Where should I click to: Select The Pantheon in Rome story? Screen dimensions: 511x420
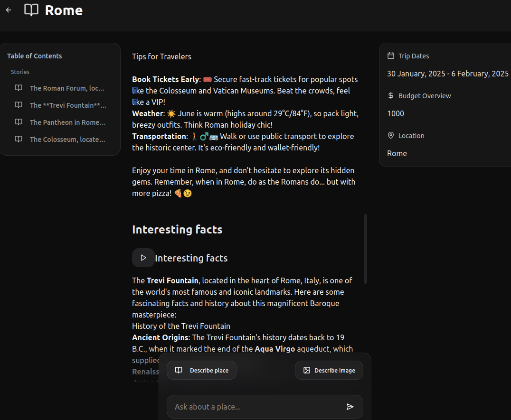click(x=67, y=122)
